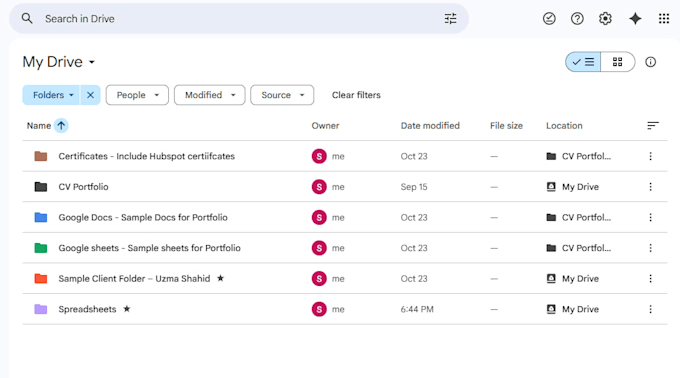
Task: Select 'Spreadsheets' folder name
Action: coord(87,309)
